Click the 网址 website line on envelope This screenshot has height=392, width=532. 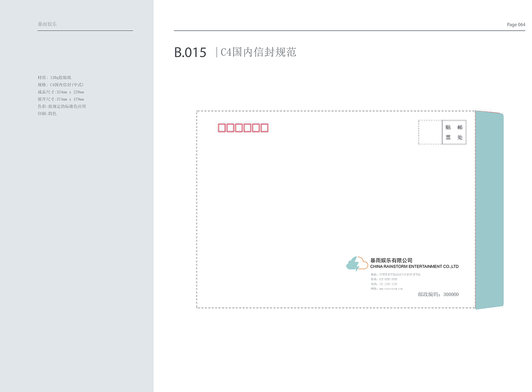point(387,288)
